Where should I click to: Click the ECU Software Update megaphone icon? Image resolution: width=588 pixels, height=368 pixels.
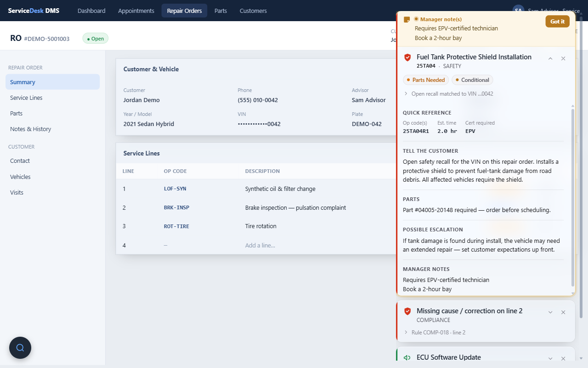[x=407, y=358]
